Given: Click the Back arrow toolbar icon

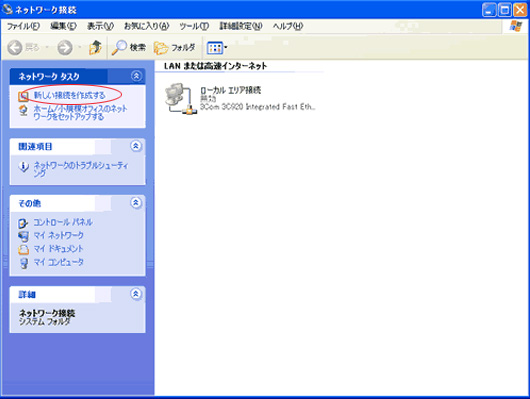Looking at the screenshot, I should 15,48.
